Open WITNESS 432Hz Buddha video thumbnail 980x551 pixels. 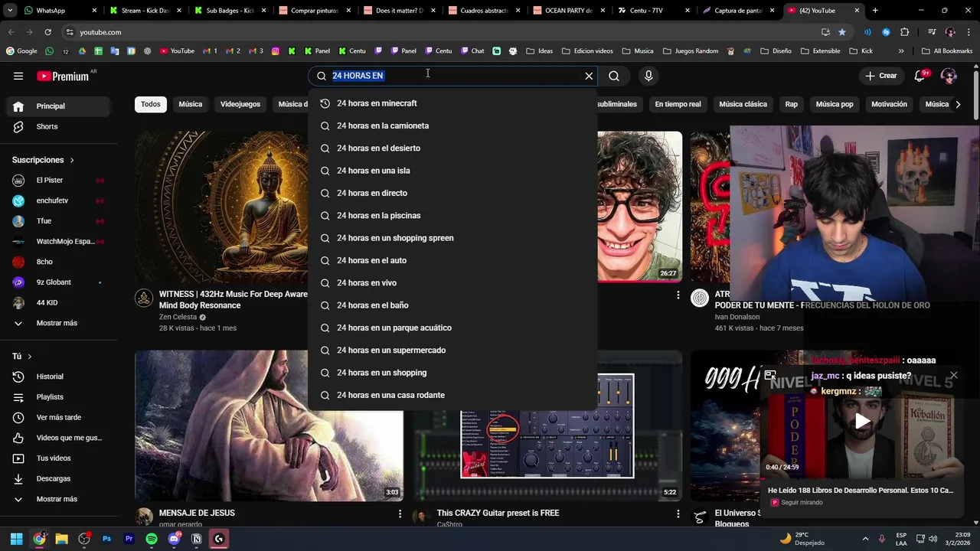(x=222, y=207)
